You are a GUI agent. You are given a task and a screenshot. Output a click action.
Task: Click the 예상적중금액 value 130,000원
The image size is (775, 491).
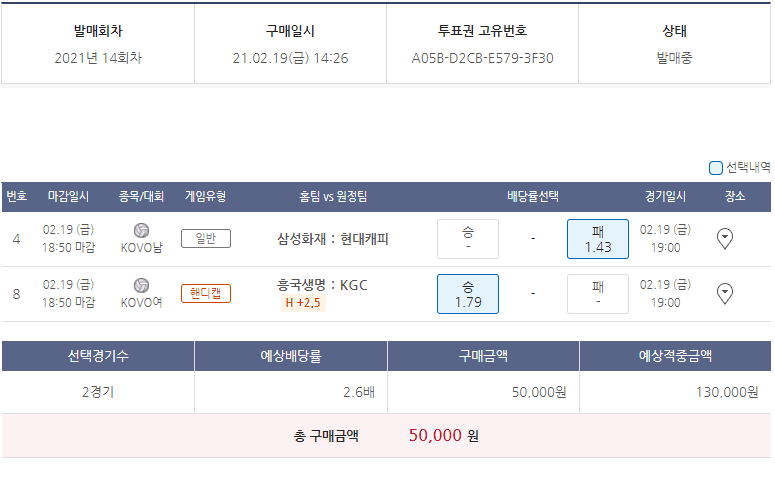[727, 392]
